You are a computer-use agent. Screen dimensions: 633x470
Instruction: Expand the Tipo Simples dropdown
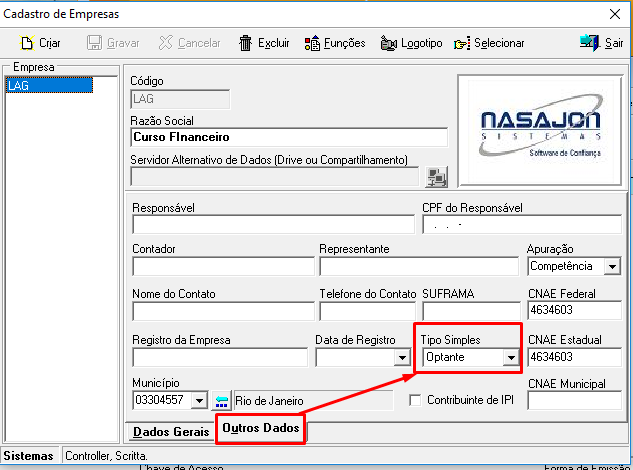(x=510, y=357)
